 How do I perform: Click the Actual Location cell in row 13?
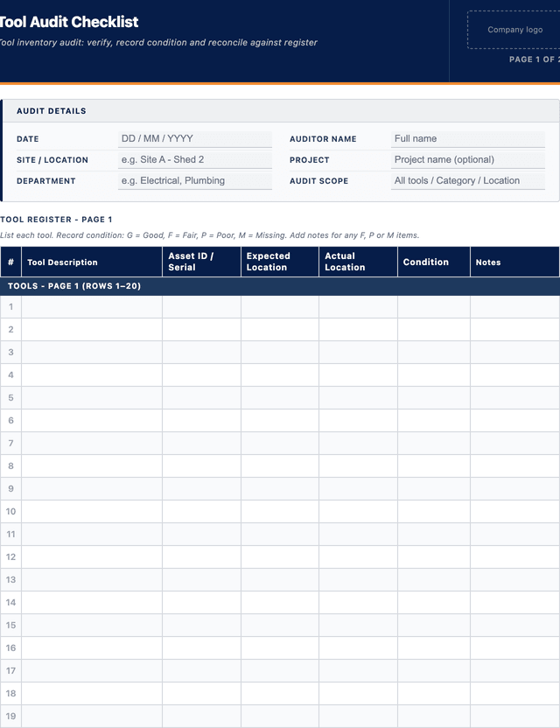point(358,580)
